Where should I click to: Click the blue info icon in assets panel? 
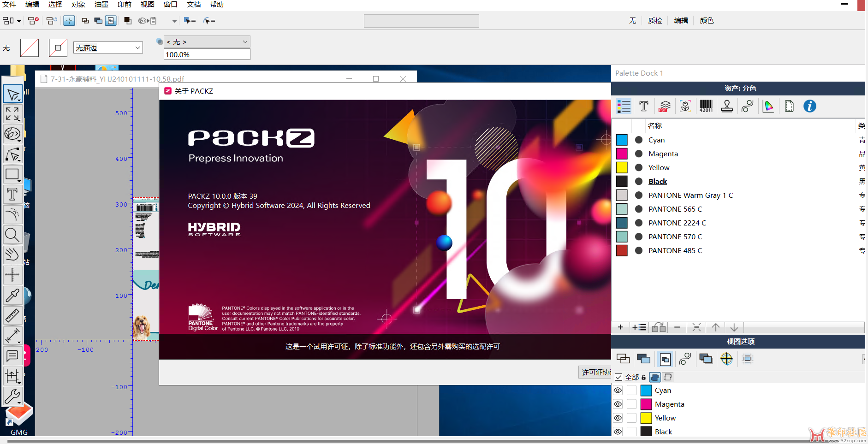point(809,107)
